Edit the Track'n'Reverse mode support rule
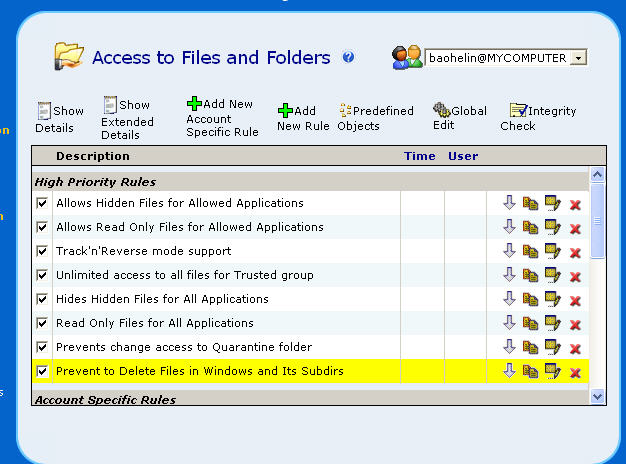 pos(551,251)
